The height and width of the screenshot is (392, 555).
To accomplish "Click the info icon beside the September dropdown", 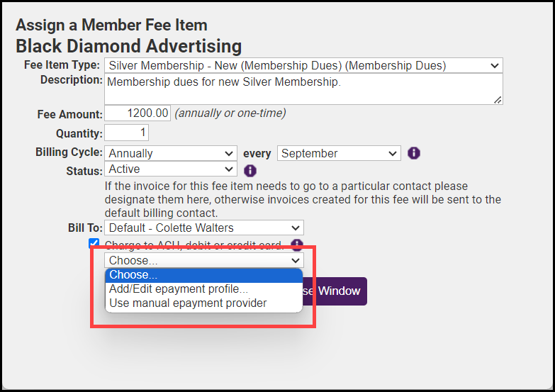I will point(415,153).
